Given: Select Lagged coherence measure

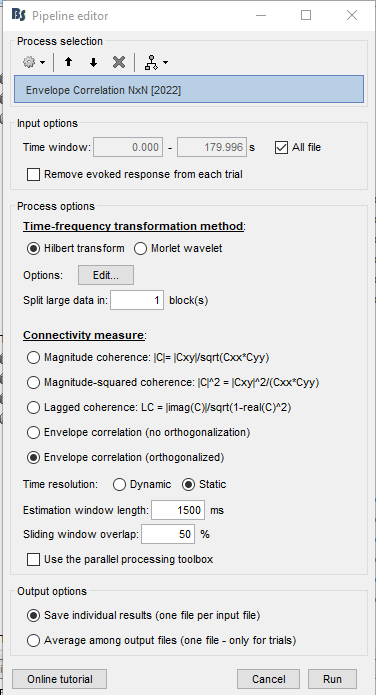Looking at the screenshot, I should pos(33,407).
